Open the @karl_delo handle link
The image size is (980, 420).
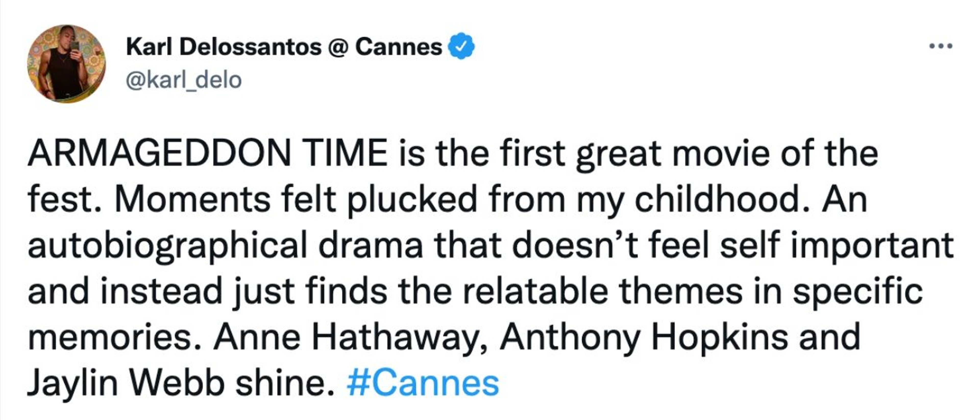(x=184, y=80)
